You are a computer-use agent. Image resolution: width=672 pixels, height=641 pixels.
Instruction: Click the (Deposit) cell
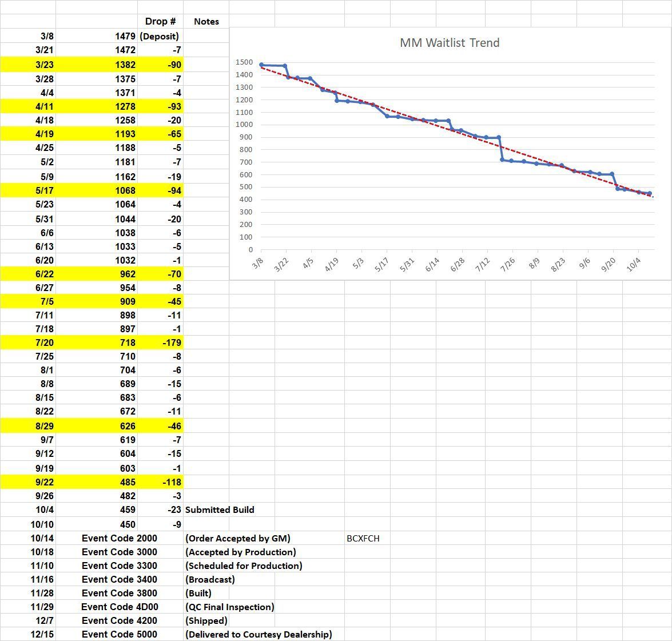coord(161,35)
